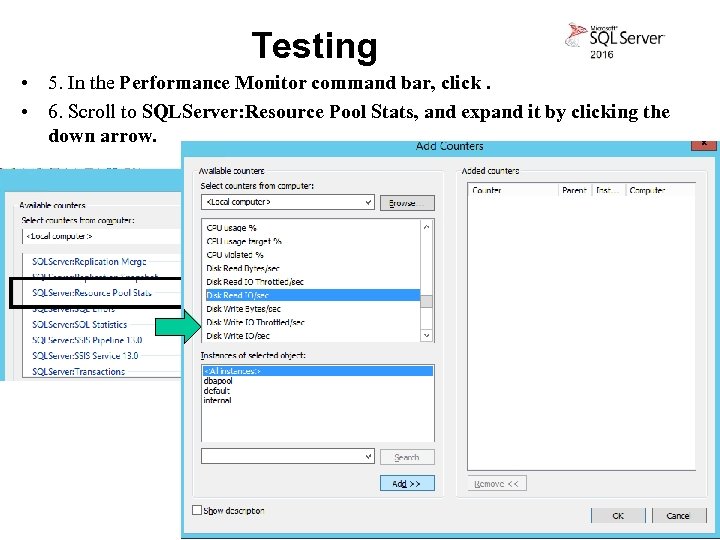Select SQLServer:Replication Merge in the left window
The image size is (720, 540).
[89, 262]
